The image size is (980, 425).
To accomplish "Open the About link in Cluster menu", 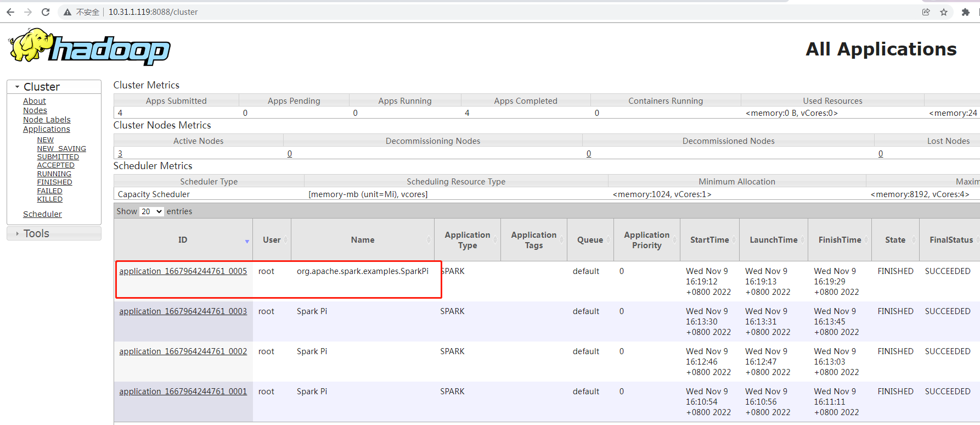I will 35,101.
